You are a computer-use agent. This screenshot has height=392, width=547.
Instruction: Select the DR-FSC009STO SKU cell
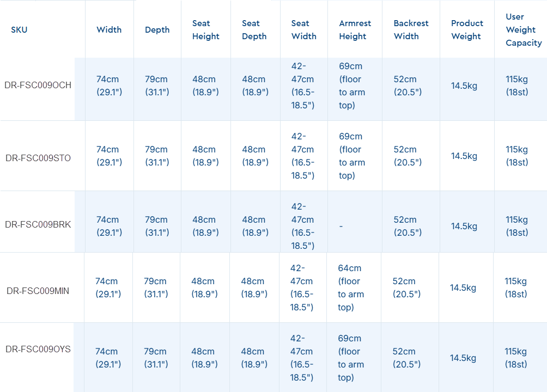coord(38,158)
